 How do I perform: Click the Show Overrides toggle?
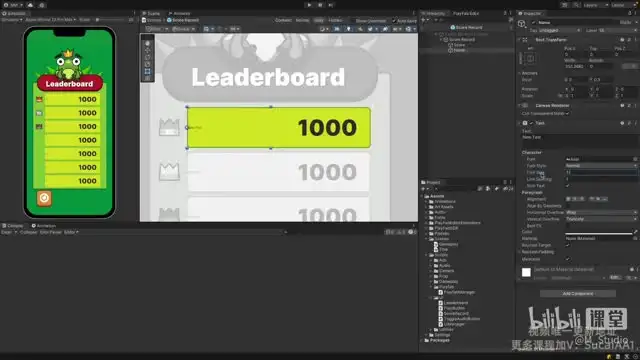[x=371, y=20]
